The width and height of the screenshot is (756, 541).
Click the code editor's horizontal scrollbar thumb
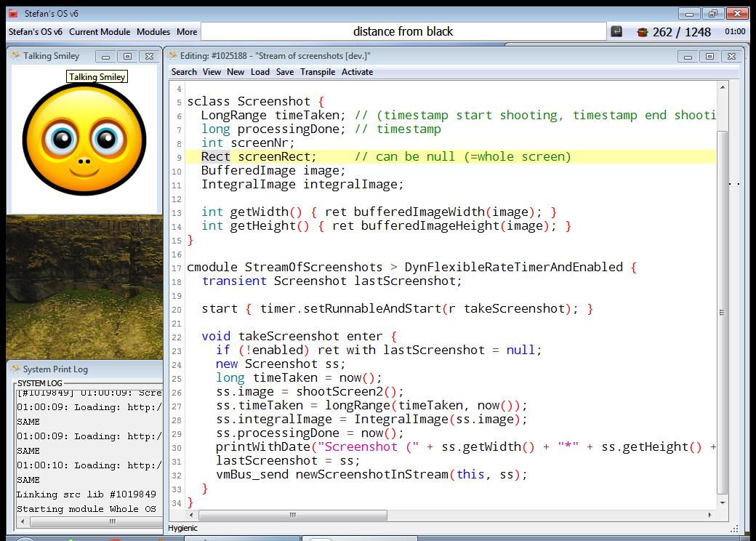(x=292, y=515)
